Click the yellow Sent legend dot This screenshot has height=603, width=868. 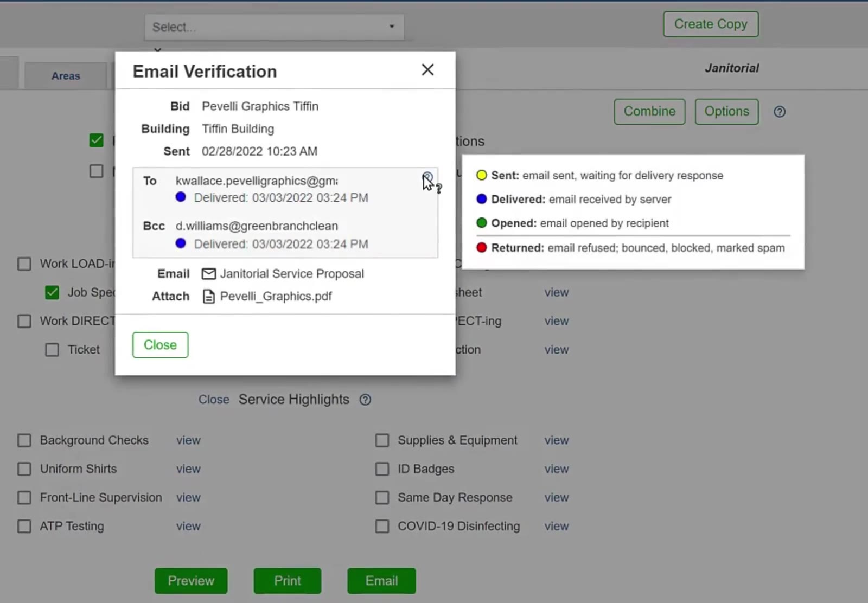point(481,175)
